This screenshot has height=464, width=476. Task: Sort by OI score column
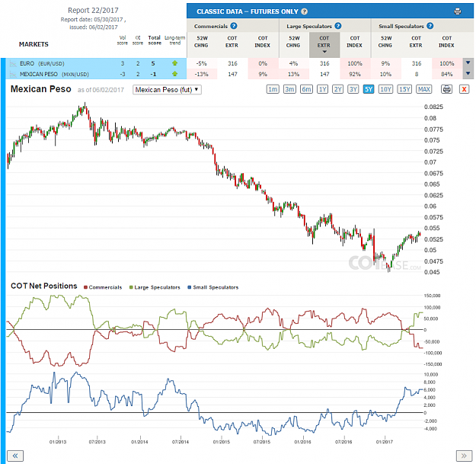click(x=138, y=40)
